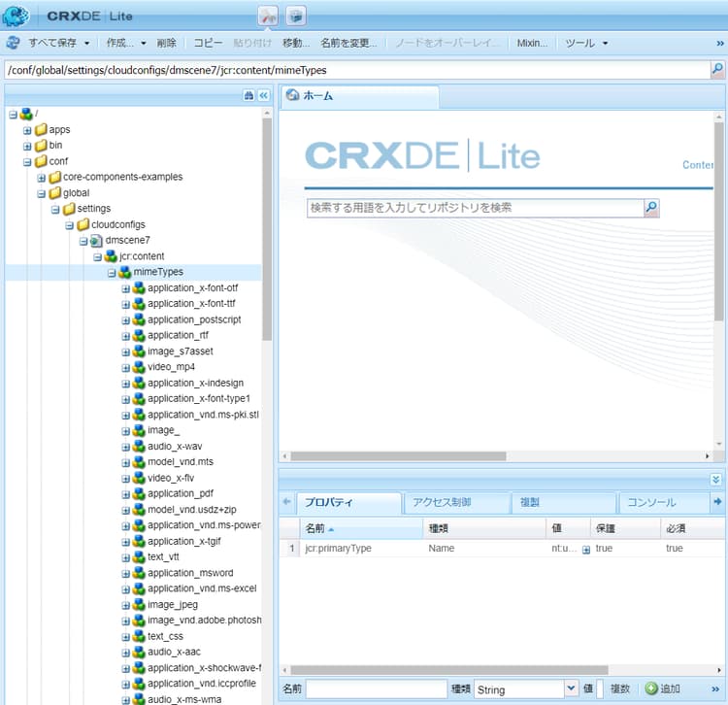Click the dmscene7 page node icon
The height and width of the screenshot is (705, 728).
pyautogui.click(x=96, y=241)
